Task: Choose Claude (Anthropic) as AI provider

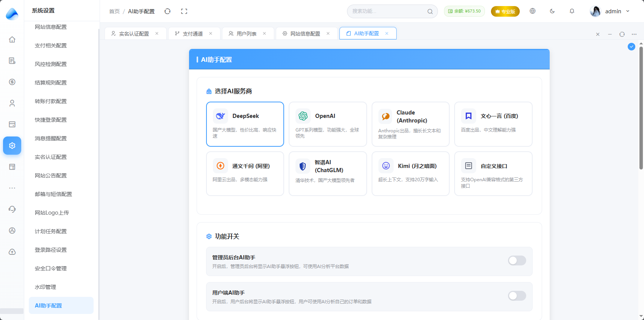Action: click(x=411, y=124)
